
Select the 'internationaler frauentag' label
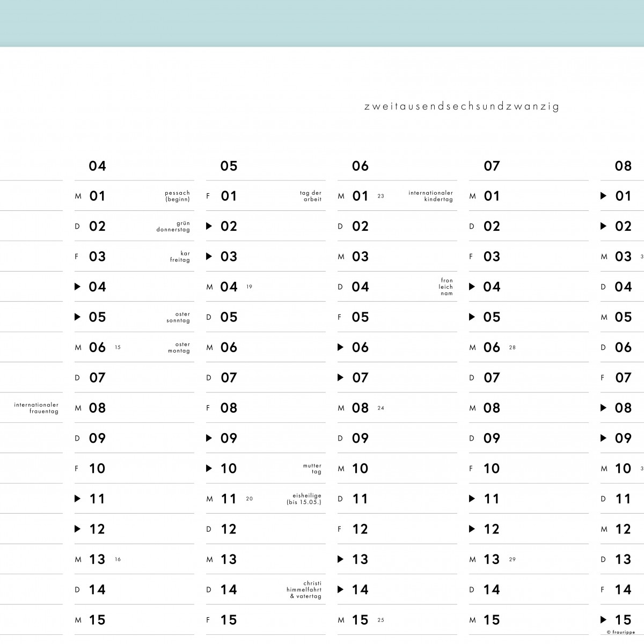36,408
